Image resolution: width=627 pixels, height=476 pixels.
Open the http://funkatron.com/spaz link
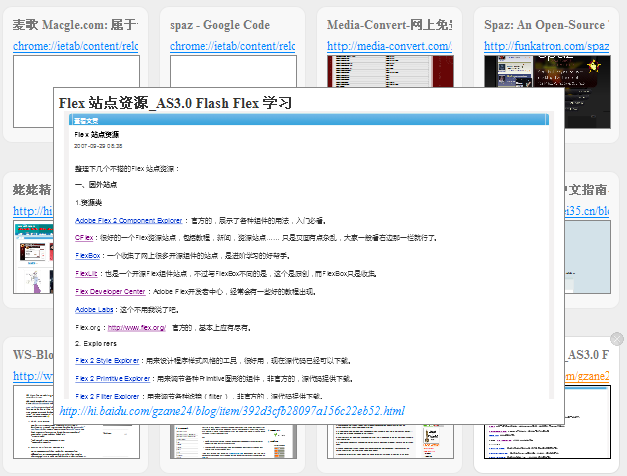tap(547, 46)
